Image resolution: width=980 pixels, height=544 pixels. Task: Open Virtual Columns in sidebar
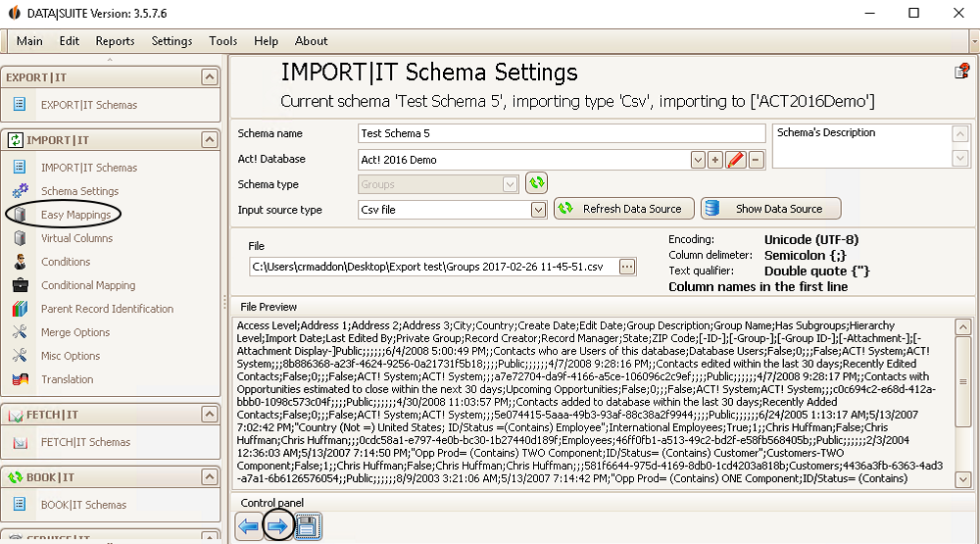click(x=76, y=238)
